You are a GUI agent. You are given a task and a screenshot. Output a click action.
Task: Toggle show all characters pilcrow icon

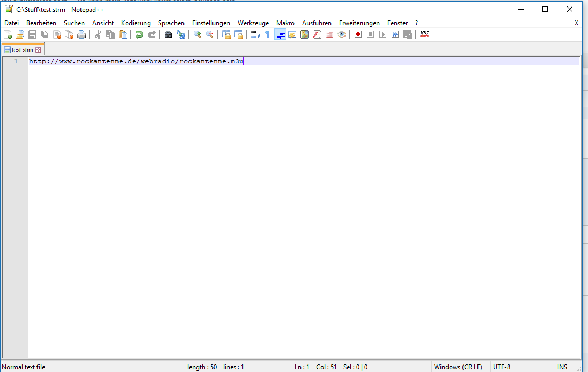tap(267, 34)
